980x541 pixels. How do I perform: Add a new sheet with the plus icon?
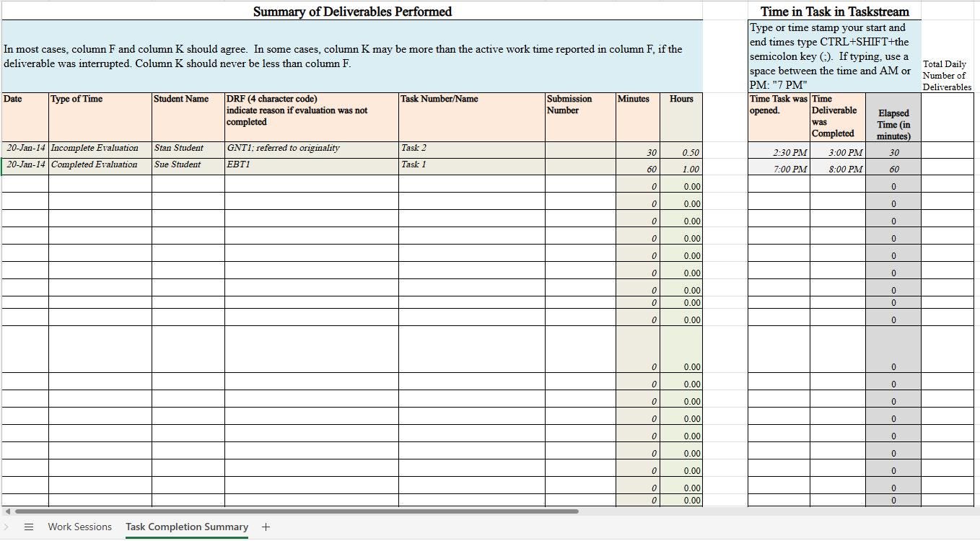(x=266, y=527)
